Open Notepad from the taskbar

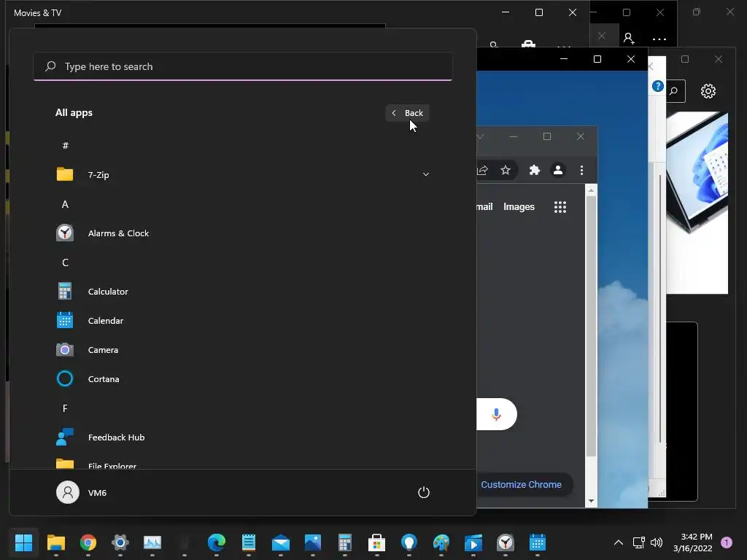(249, 542)
